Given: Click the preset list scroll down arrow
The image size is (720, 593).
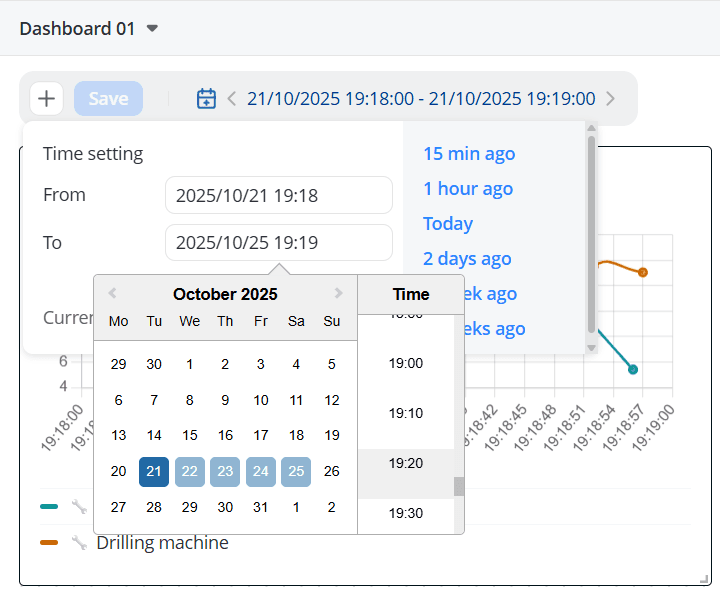Looking at the screenshot, I should pos(591,348).
